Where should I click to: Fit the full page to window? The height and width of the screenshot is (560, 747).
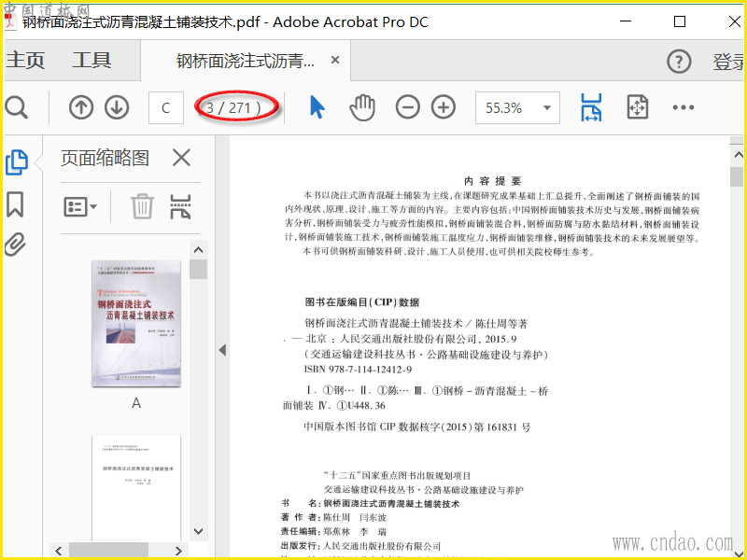[638, 107]
